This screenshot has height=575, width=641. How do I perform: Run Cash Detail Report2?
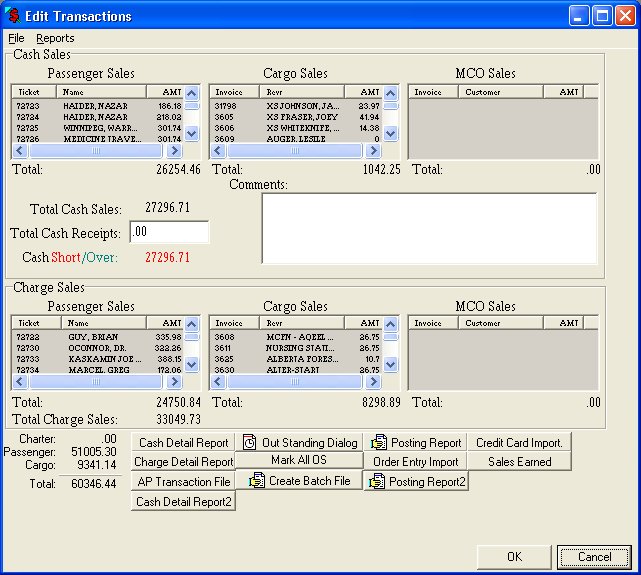point(183,501)
